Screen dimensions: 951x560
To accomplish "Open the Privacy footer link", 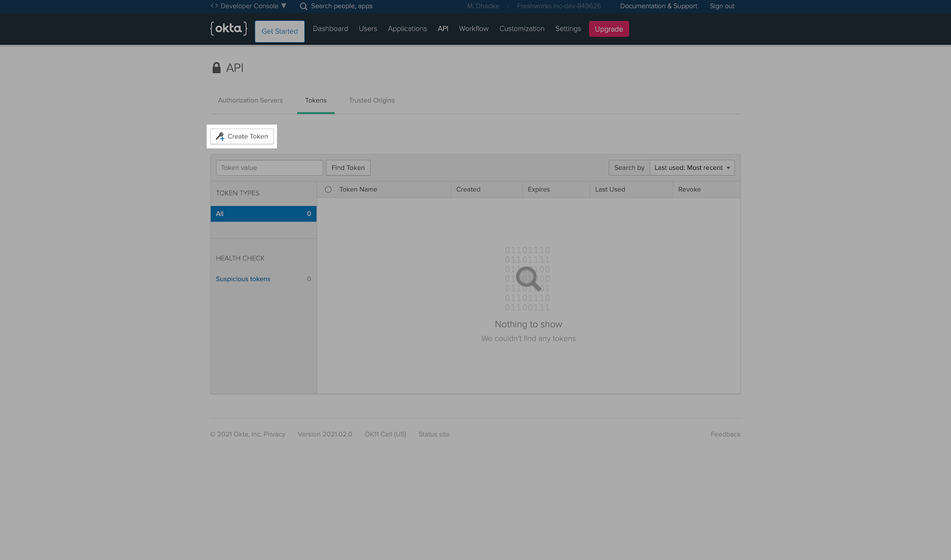I will click(275, 435).
